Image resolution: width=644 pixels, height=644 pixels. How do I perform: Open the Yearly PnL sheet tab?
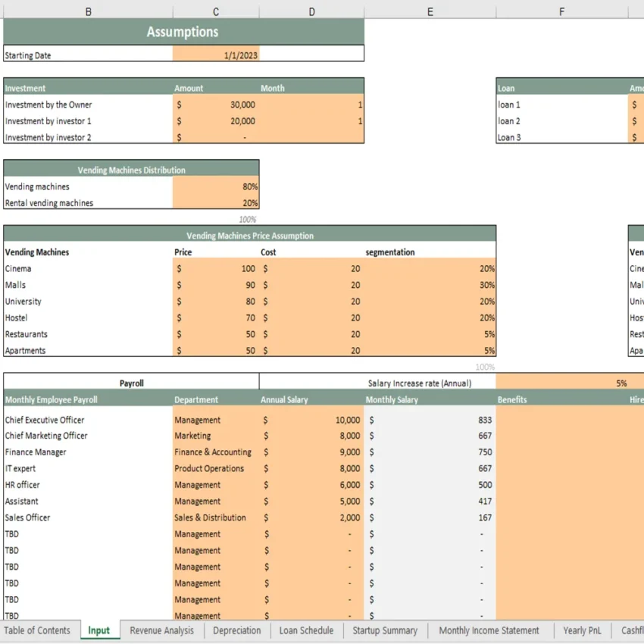[x=582, y=630]
